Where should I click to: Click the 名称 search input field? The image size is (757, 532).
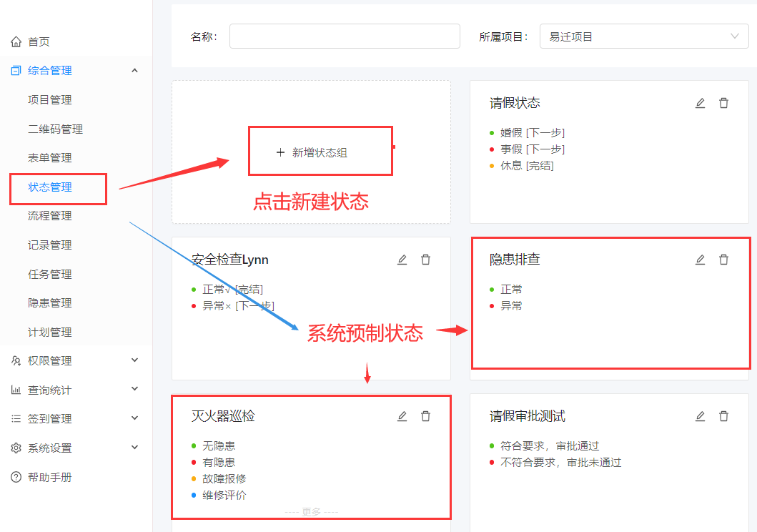click(344, 36)
